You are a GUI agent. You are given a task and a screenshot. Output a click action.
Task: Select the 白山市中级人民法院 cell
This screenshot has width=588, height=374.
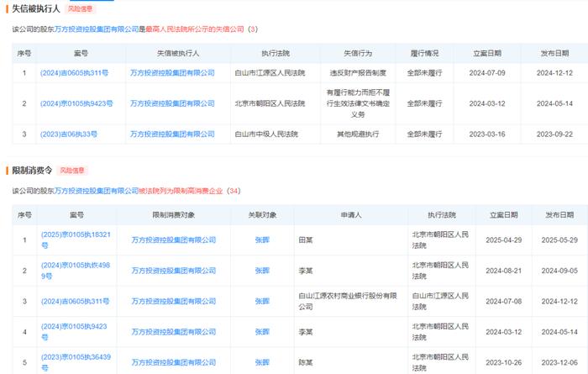pyautogui.click(x=266, y=134)
